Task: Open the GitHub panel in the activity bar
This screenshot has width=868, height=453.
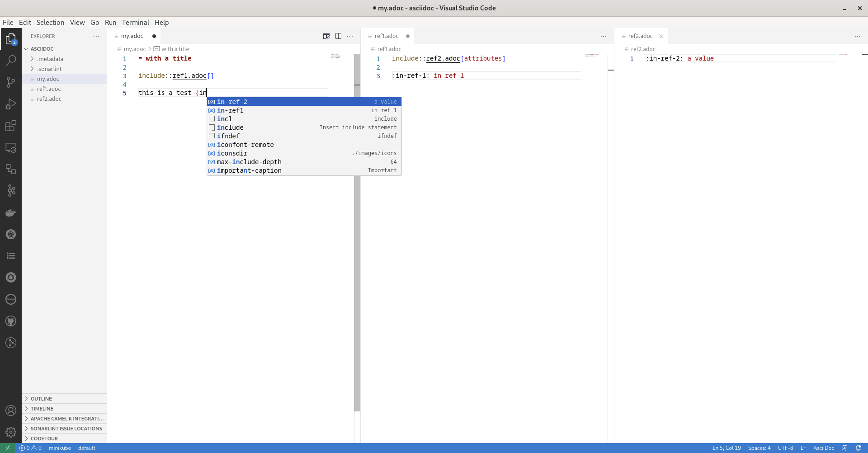Action: point(11,321)
